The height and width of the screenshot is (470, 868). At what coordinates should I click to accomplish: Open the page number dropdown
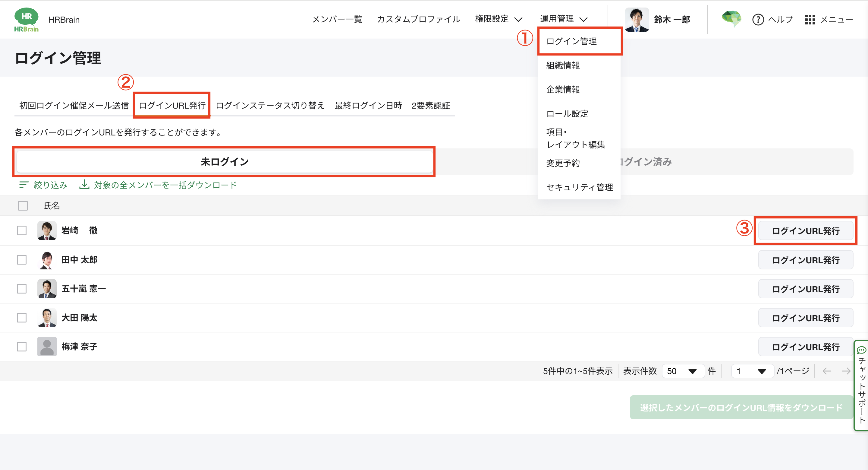(x=752, y=371)
